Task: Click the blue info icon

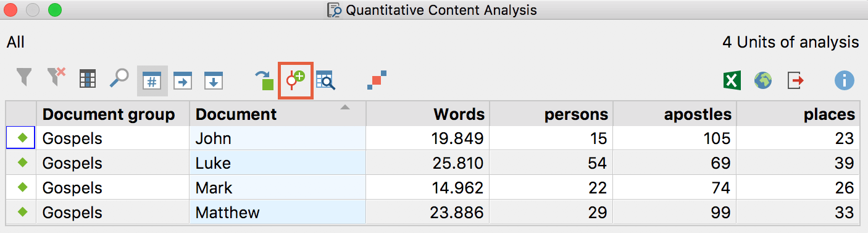Action: coord(844,80)
